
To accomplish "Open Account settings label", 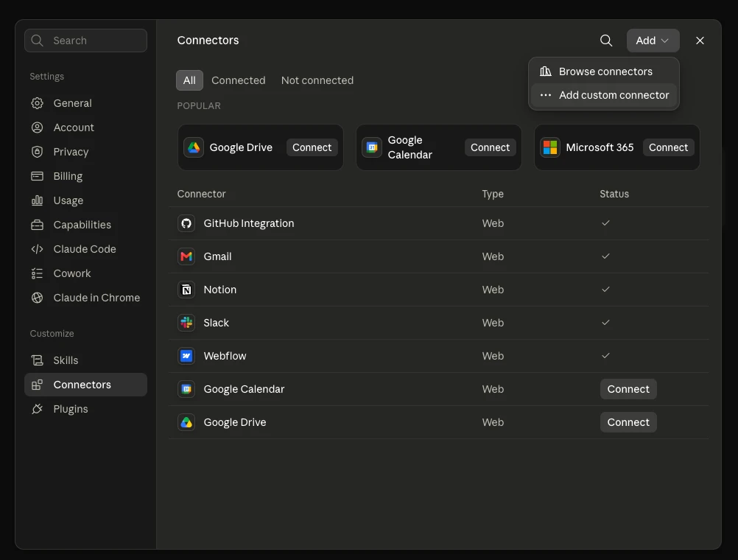I will point(74,127).
